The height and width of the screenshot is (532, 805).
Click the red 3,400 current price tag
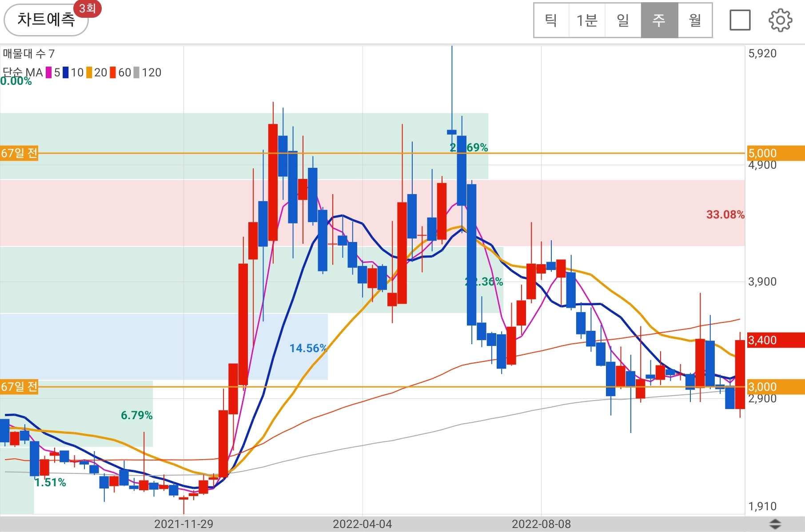click(x=776, y=340)
